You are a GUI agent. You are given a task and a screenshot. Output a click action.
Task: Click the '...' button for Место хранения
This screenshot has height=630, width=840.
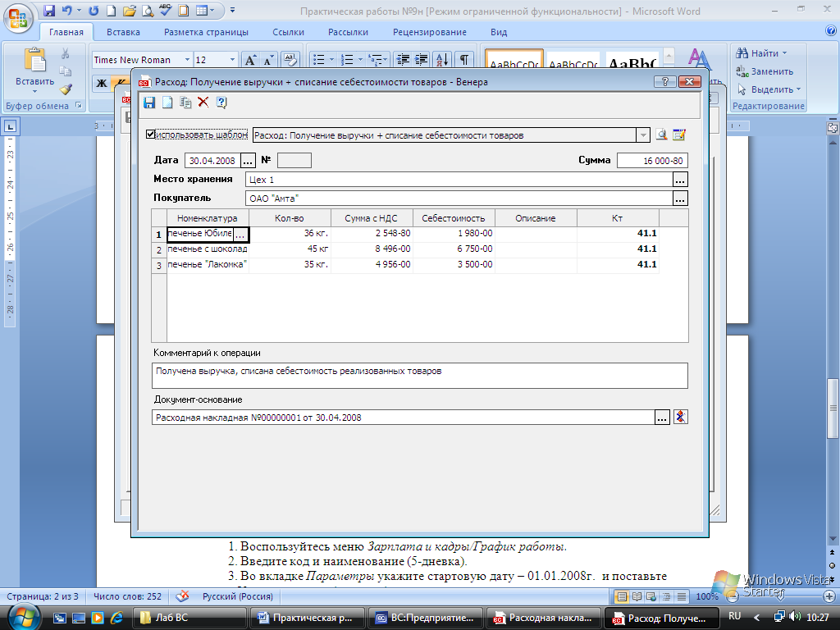pyautogui.click(x=680, y=180)
